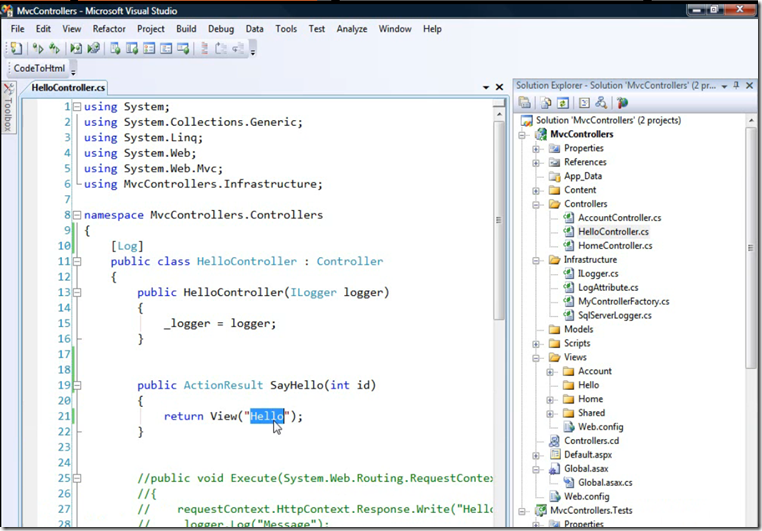Collapse the Infrastructure folder
Screen dimensions: 762x531
[536, 260]
